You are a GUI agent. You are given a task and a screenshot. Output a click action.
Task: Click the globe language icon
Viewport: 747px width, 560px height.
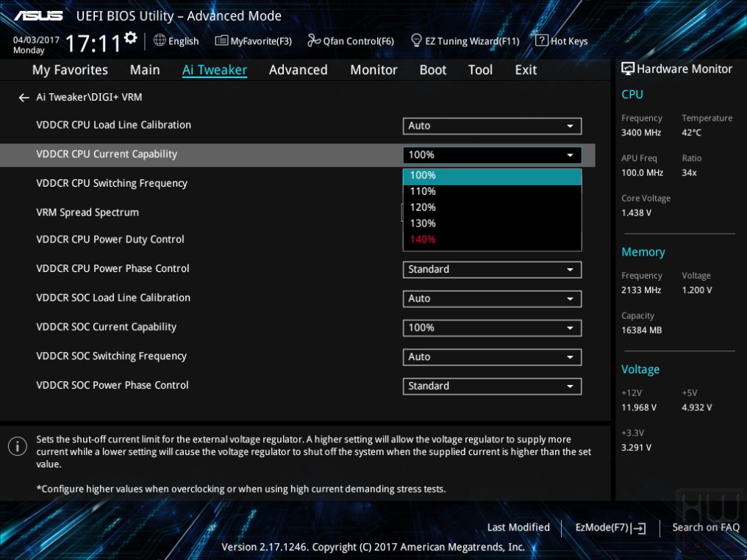click(x=160, y=40)
